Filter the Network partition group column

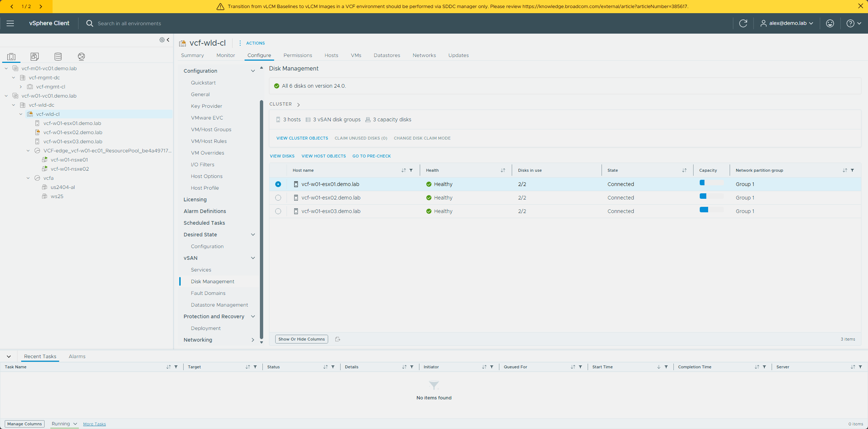click(x=852, y=170)
